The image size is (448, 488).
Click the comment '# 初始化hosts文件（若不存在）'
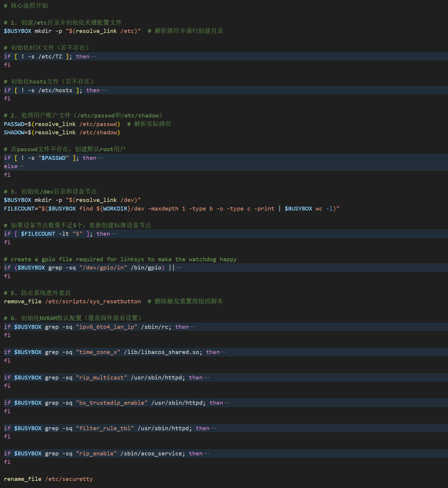click(x=49, y=82)
